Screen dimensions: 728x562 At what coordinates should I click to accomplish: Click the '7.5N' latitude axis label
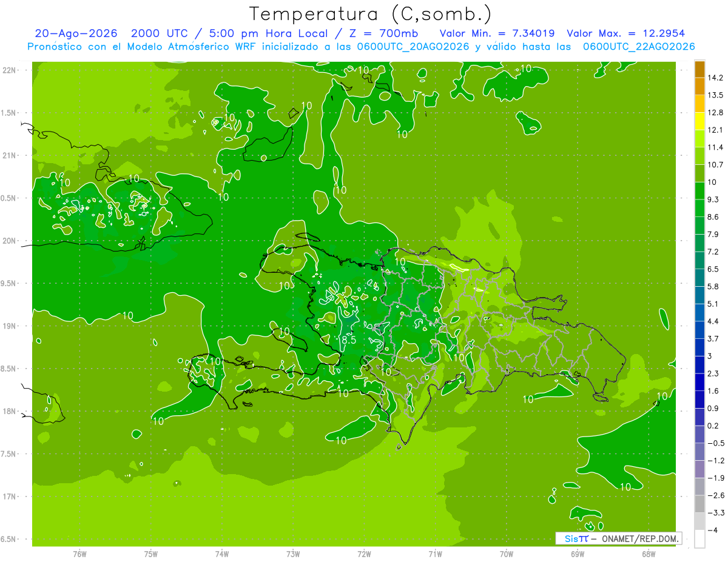(9, 454)
